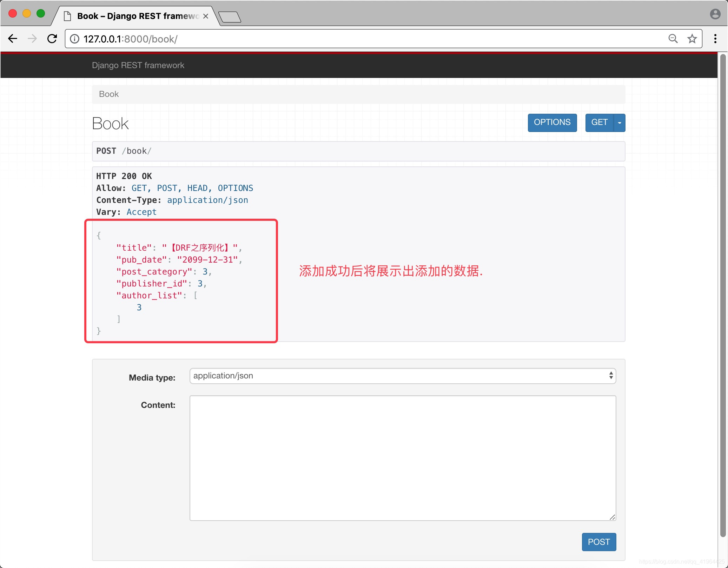
Task: Focus the Content textarea
Action: click(403, 458)
